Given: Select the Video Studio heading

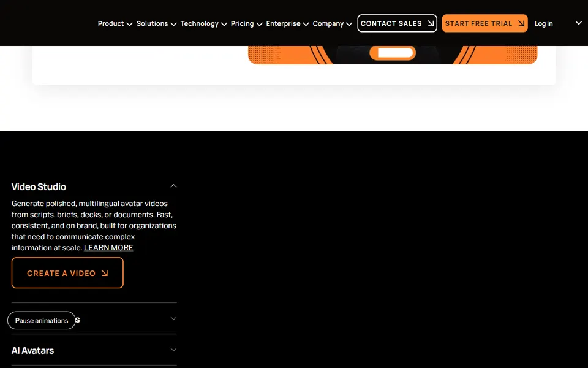Looking at the screenshot, I should (39, 186).
